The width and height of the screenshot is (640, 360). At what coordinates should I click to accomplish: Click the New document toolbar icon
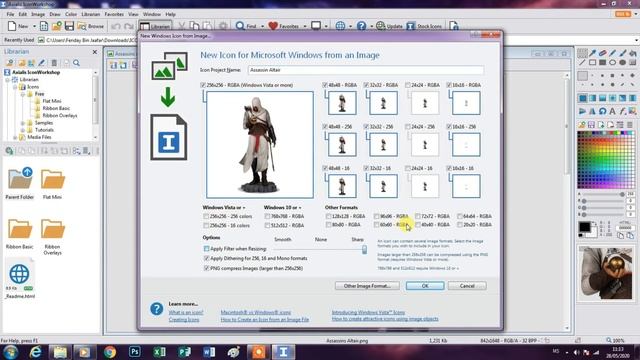[12, 26]
